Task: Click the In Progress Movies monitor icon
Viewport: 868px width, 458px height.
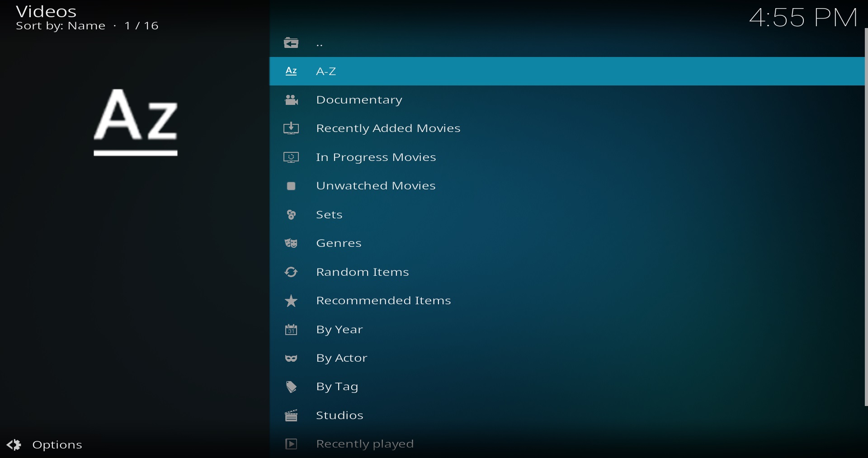Action: coord(291,157)
